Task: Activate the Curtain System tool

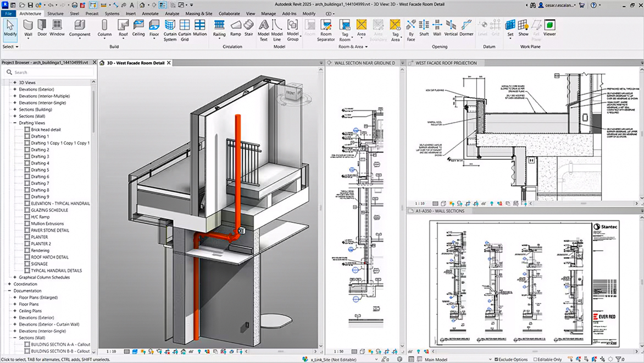Action: point(170,30)
